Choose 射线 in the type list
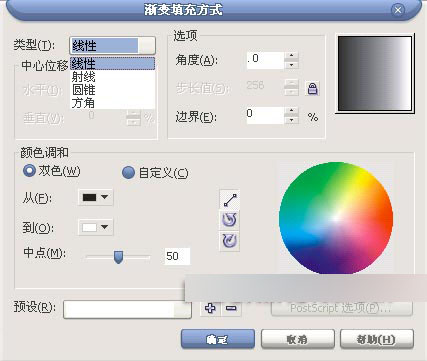This screenshot has height=361, width=427. [x=113, y=77]
